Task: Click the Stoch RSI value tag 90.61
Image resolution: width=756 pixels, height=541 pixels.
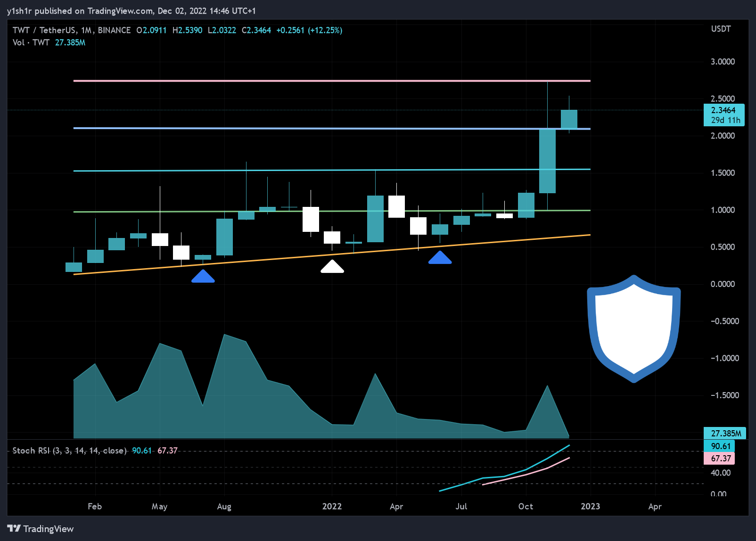Action: click(x=719, y=446)
